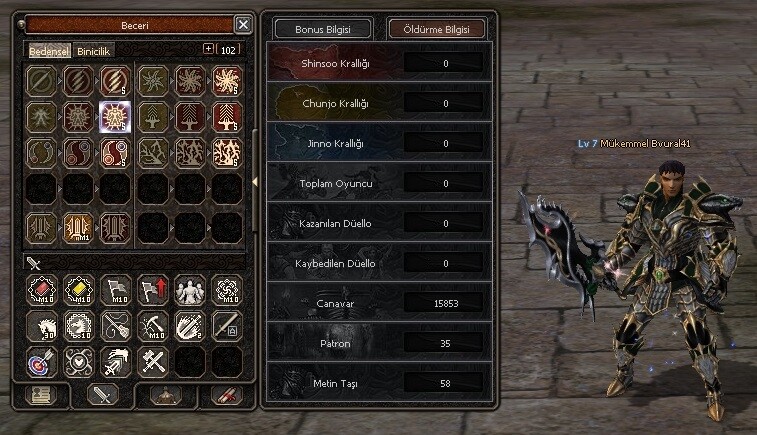The width and height of the screenshot is (757, 435).
Task: Click the flag with red arrow skill
Action: [153, 290]
